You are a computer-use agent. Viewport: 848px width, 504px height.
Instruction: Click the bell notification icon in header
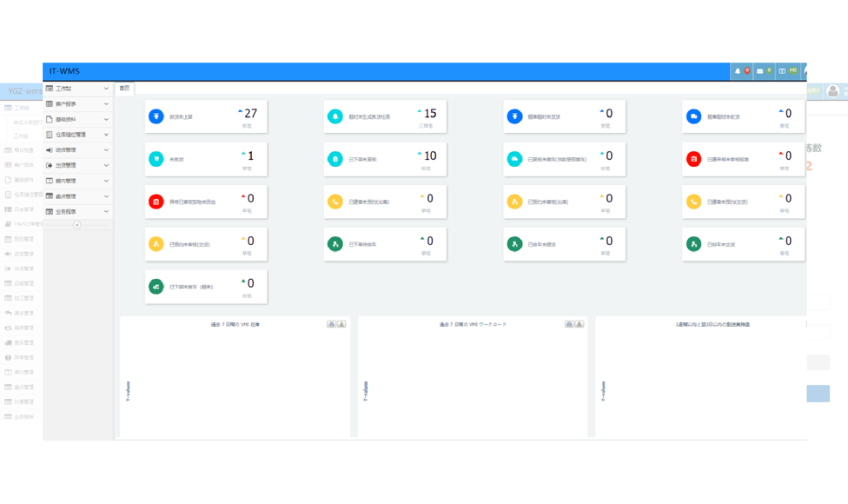739,71
